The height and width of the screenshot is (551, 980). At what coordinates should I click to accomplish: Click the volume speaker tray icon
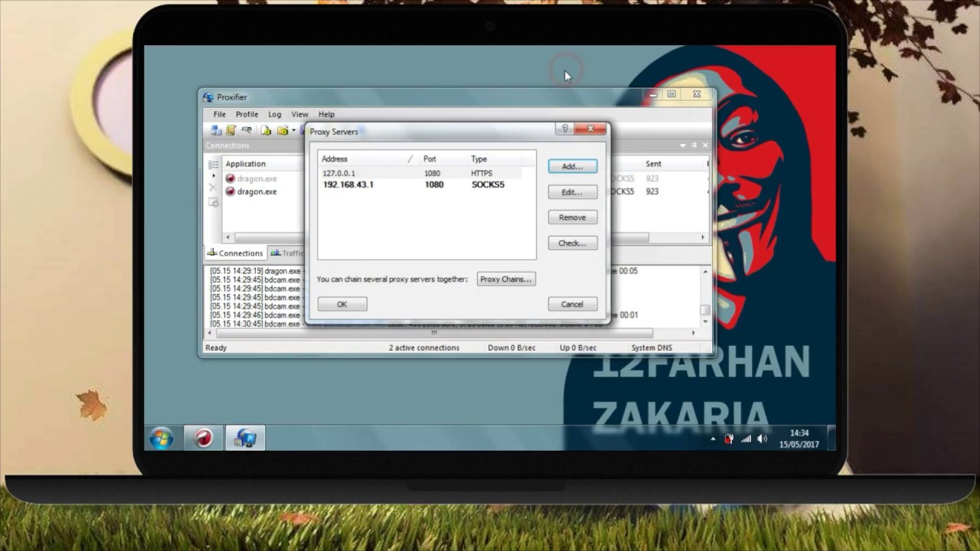[x=762, y=439]
